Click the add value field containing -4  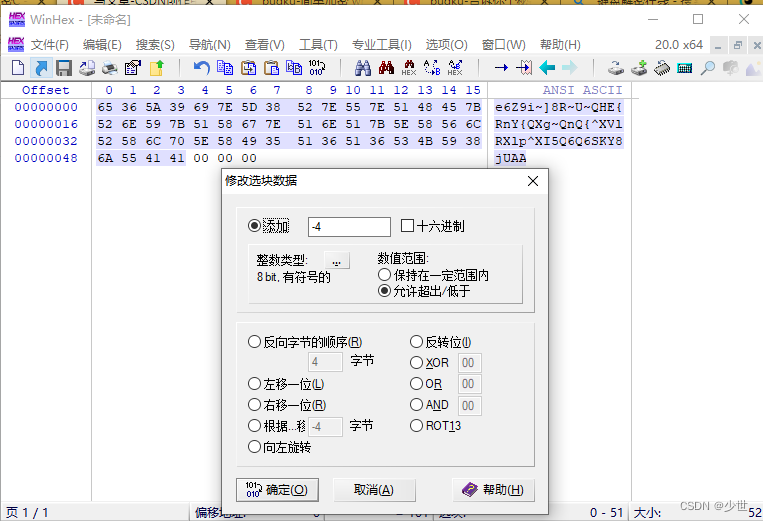pyautogui.click(x=349, y=227)
